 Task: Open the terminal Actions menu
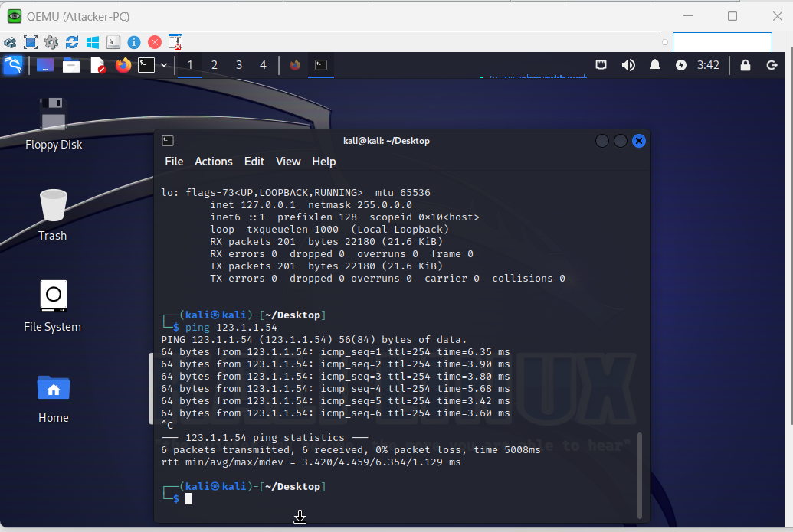click(213, 162)
